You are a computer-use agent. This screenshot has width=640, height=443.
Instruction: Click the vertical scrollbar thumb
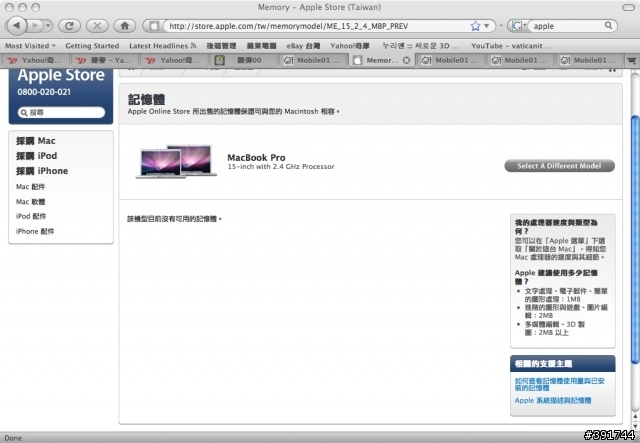point(635,240)
